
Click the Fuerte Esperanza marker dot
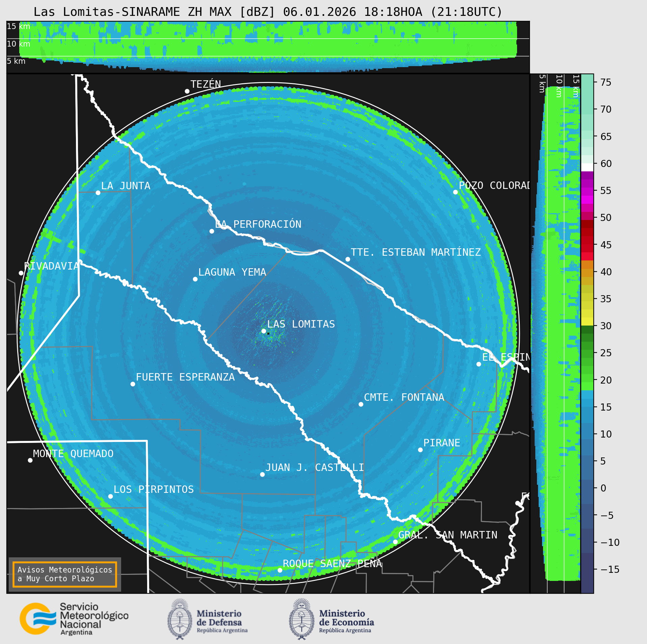coord(133,384)
